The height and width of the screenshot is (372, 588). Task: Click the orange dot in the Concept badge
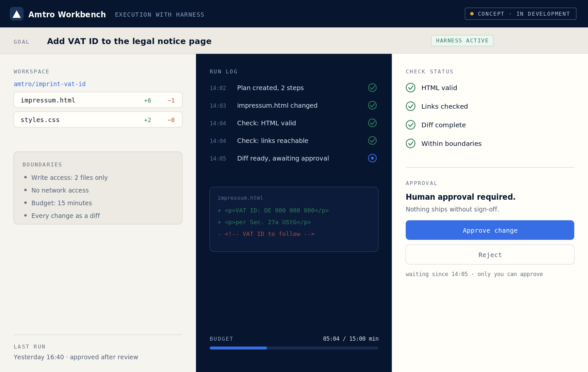[x=472, y=14]
